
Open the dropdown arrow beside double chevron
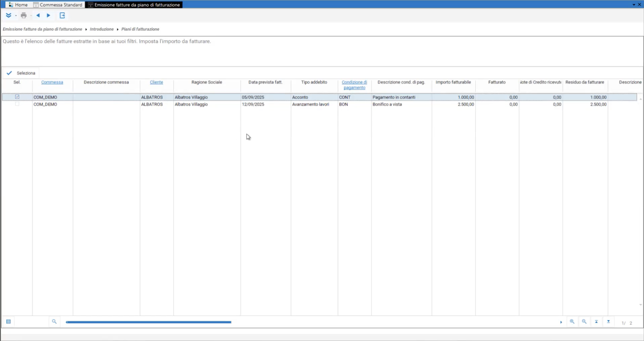click(16, 16)
